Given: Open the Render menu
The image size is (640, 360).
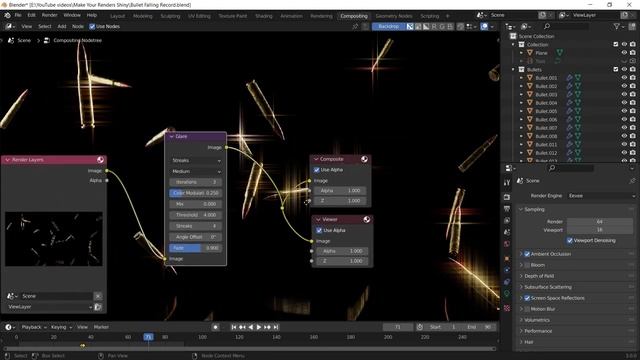Looking at the screenshot, I should tap(49, 15).
